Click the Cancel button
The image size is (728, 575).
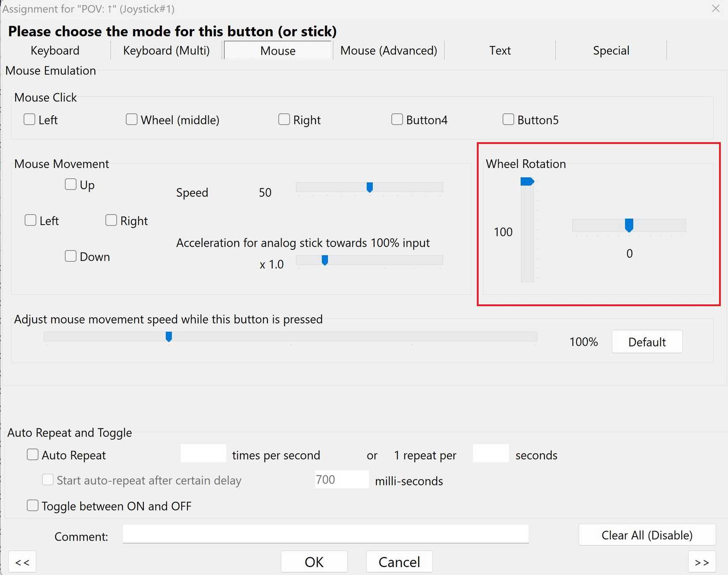(x=399, y=562)
